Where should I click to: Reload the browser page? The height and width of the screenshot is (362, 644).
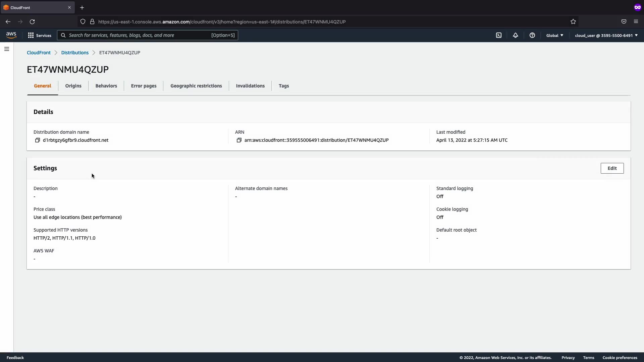click(x=32, y=22)
